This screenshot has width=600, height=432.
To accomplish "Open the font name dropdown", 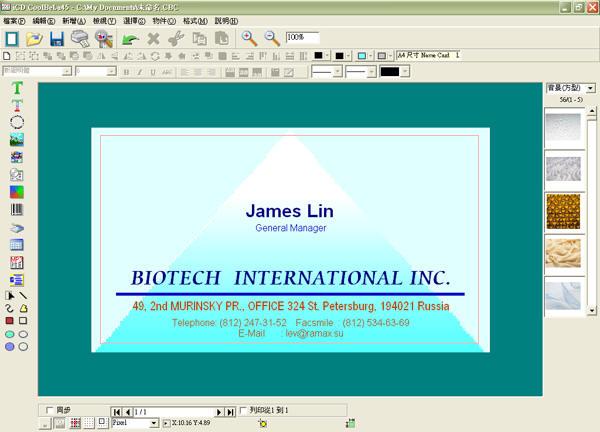I will (x=67, y=71).
